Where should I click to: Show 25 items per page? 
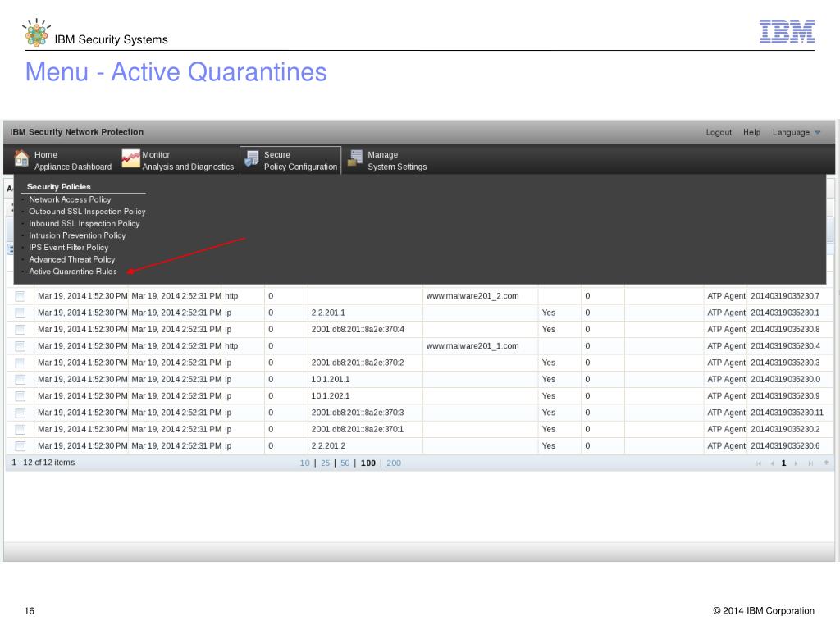pyautogui.click(x=325, y=463)
